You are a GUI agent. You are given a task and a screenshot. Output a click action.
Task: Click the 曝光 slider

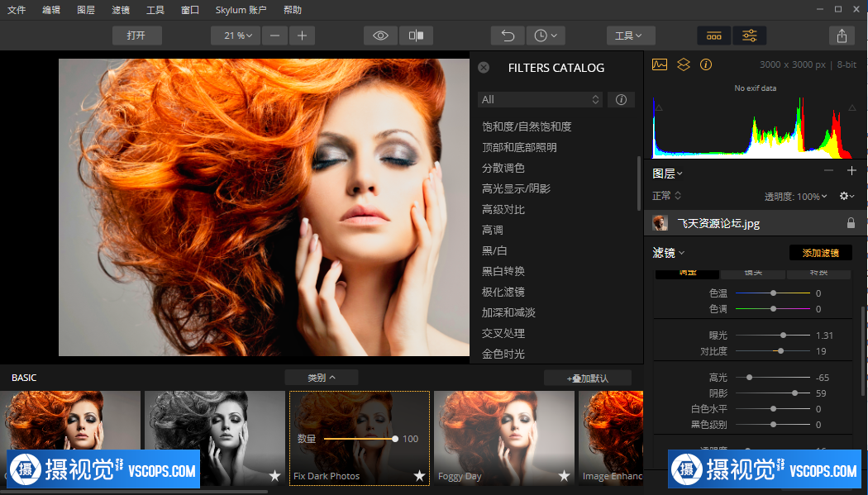click(773, 336)
